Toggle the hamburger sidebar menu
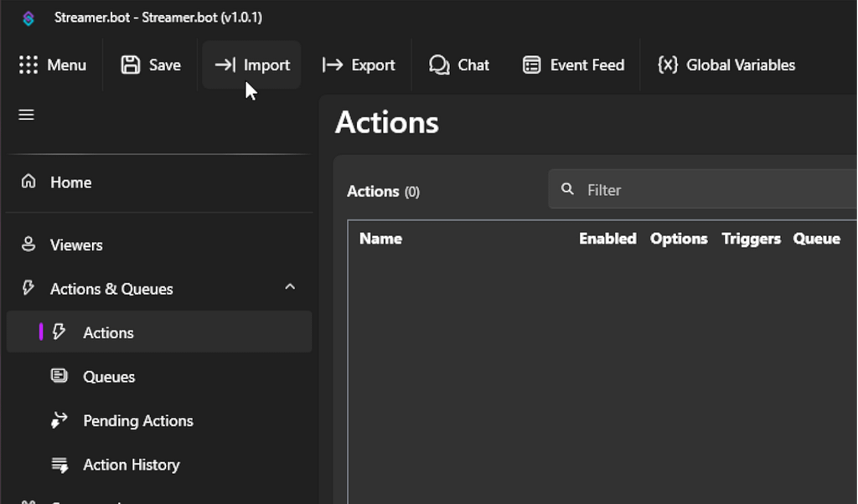Image resolution: width=858 pixels, height=504 pixels. pyautogui.click(x=27, y=115)
